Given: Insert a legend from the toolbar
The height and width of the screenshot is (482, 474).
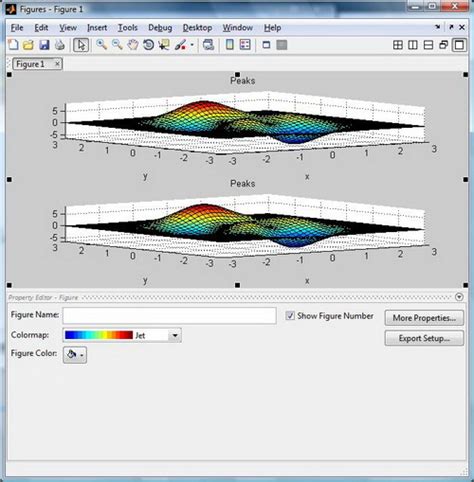Looking at the screenshot, I should (245, 45).
